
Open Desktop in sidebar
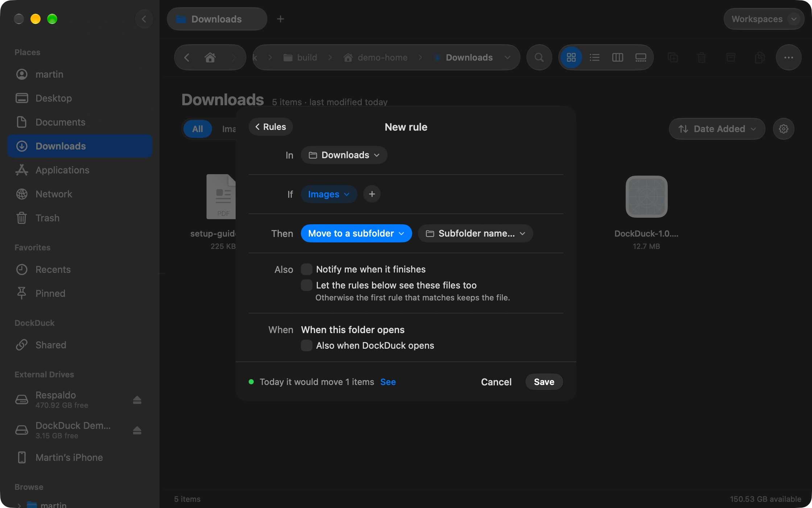(80, 98)
